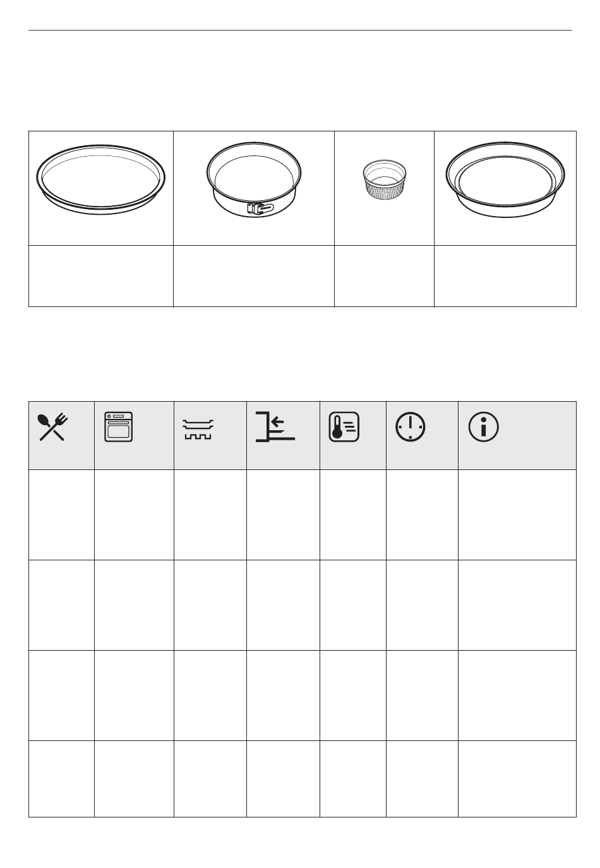Click second row cell under thermometer icon

353,605
